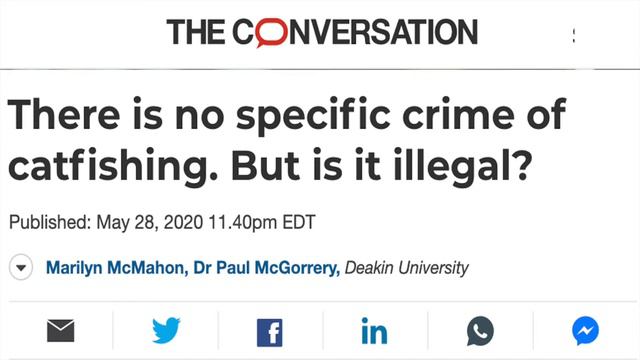Click 'But is it illegal?' headline text
The height and width of the screenshot is (360, 640).
point(382,165)
